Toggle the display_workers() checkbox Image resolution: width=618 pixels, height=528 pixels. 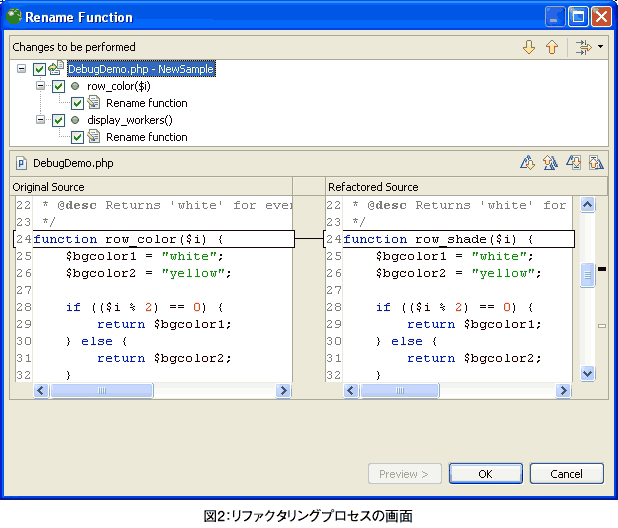point(58,120)
